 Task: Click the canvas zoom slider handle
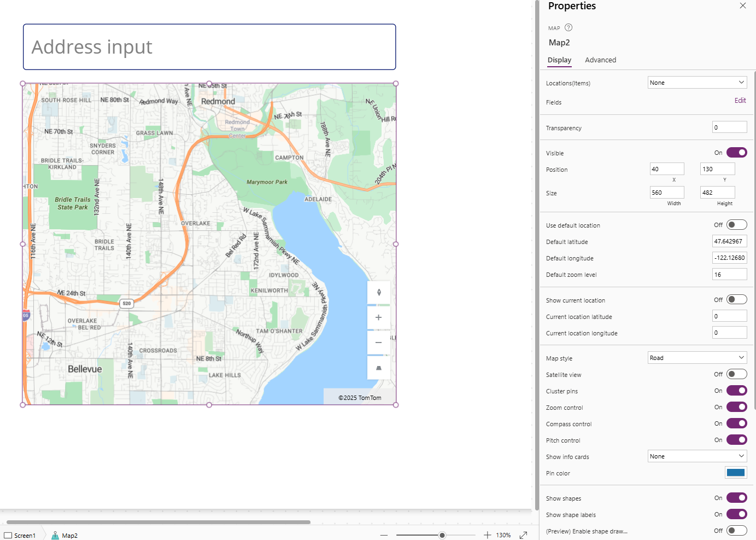[442, 535]
